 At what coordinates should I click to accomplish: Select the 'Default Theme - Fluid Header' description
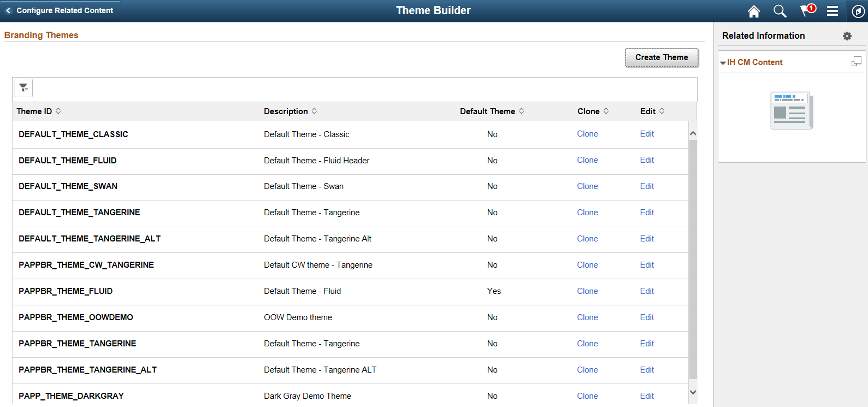(316, 160)
